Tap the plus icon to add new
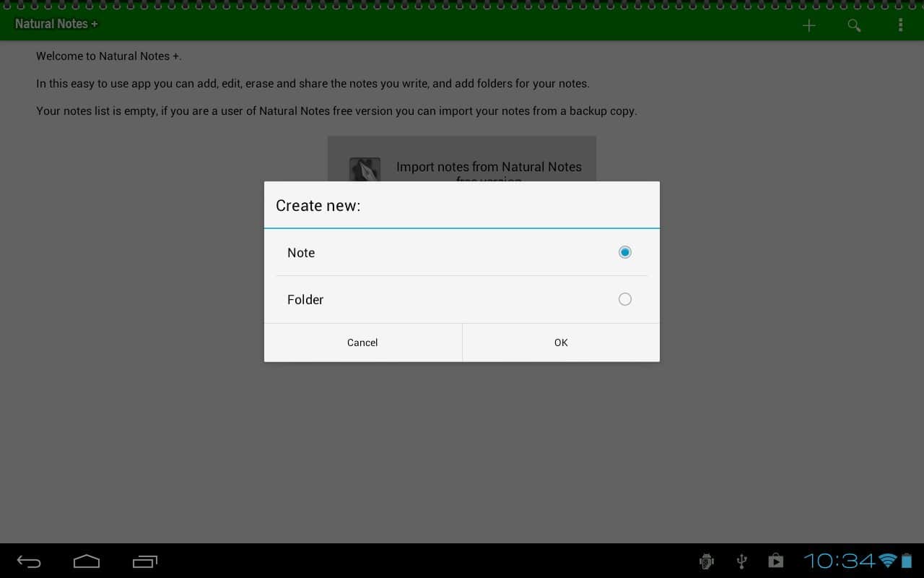Image resolution: width=924 pixels, height=578 pixels. [808, 25]
